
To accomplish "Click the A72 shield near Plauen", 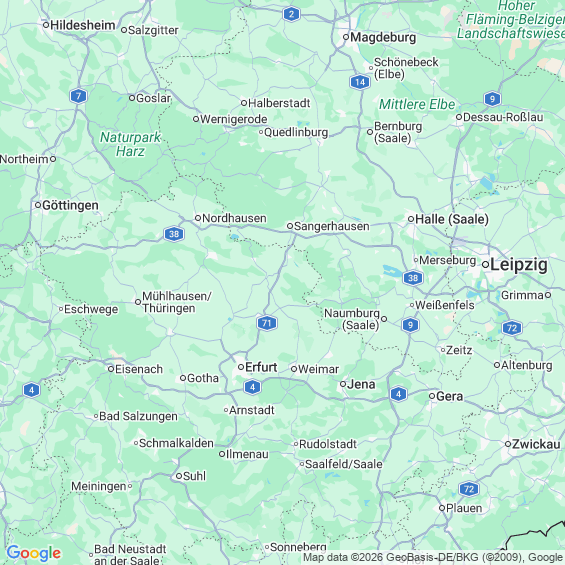I will pyautogui.click(x=469, y=489).
